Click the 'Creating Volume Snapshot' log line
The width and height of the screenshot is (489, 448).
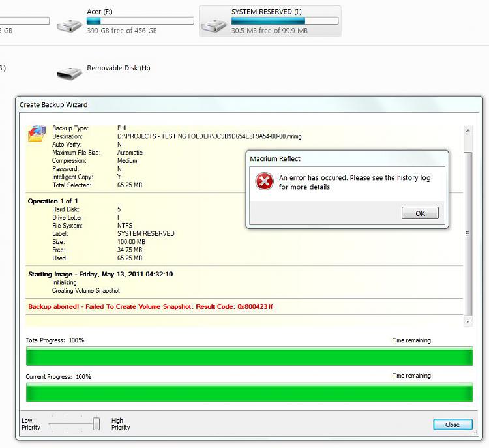coord(86,290)
